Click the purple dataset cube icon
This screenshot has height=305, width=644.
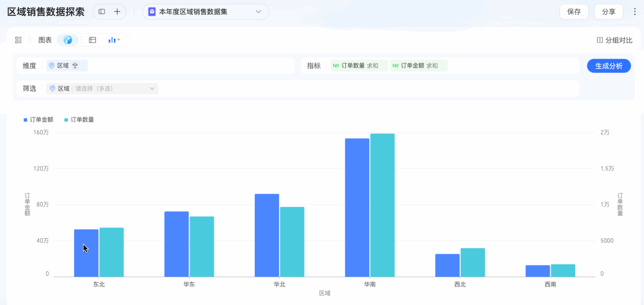[x=152, y=12]
